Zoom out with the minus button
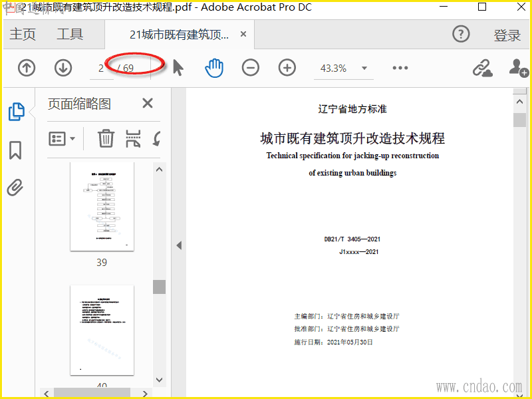This screenshot has width=532, height=399. click(251, 68)
